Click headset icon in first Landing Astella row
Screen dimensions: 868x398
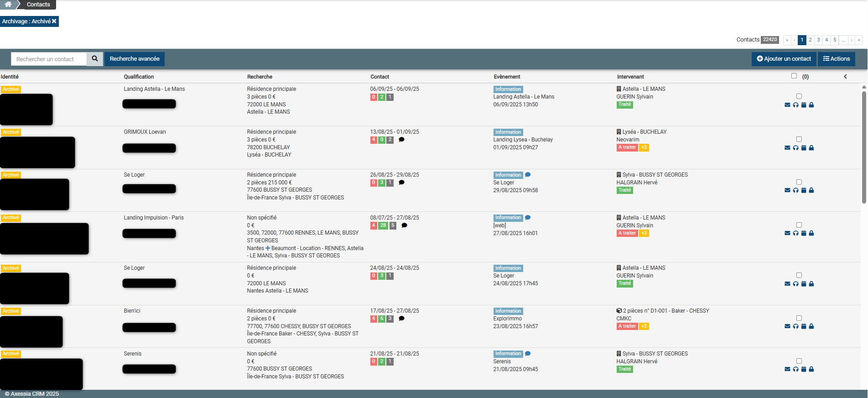(x=795, y=105)
